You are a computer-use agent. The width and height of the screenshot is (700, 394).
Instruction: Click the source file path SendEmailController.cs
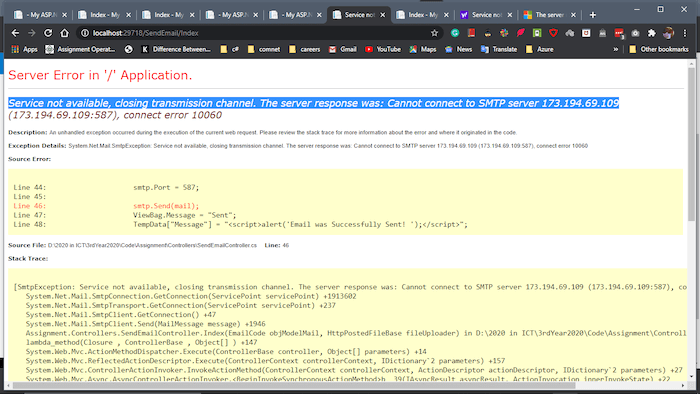[x=152, y=245]
